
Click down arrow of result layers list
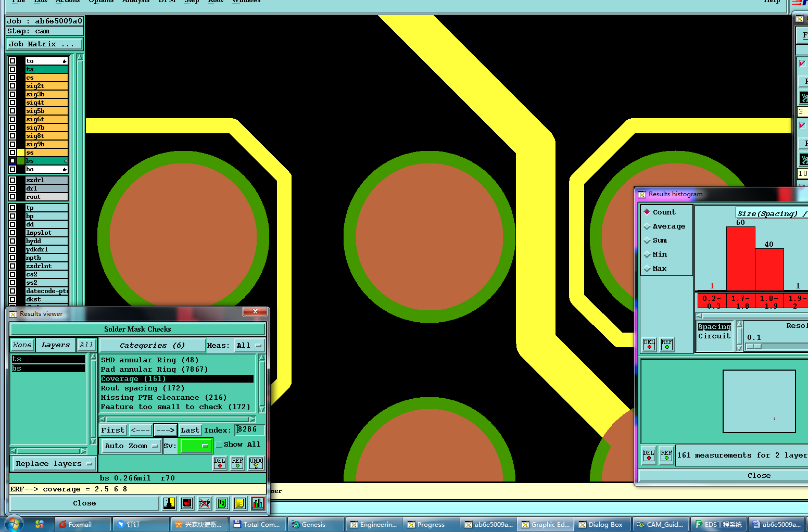pyautogui.click(x=93, y=441)
